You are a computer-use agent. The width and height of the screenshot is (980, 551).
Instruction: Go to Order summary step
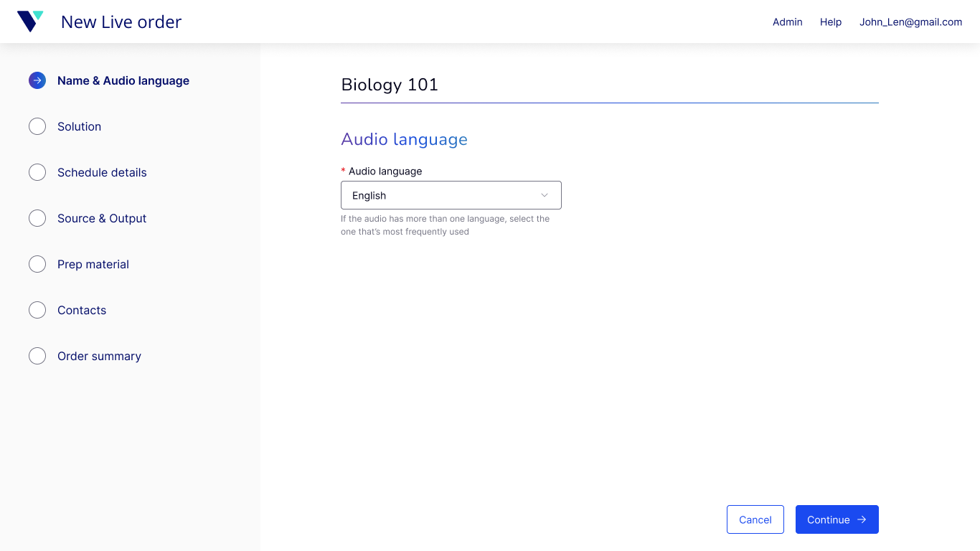(99, 356)
